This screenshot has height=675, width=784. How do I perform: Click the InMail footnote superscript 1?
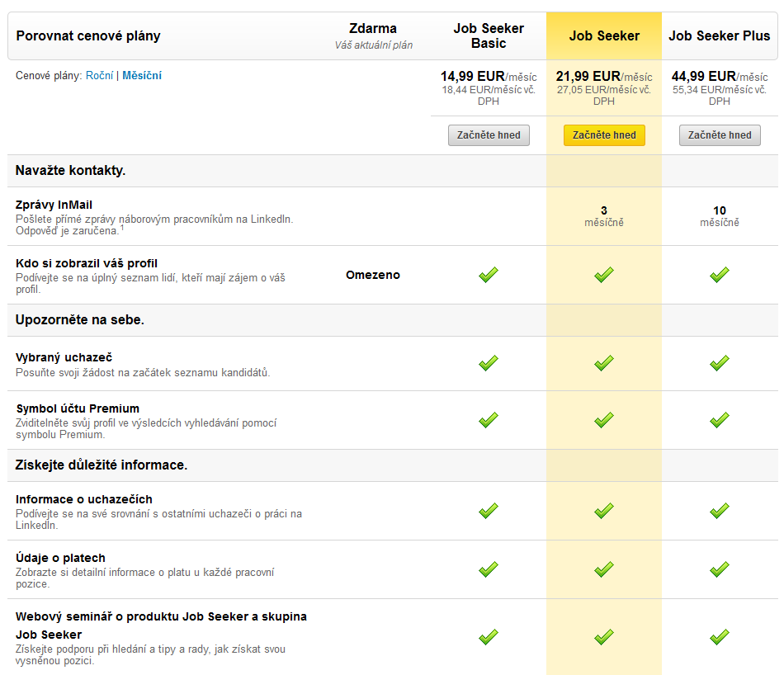122,228
